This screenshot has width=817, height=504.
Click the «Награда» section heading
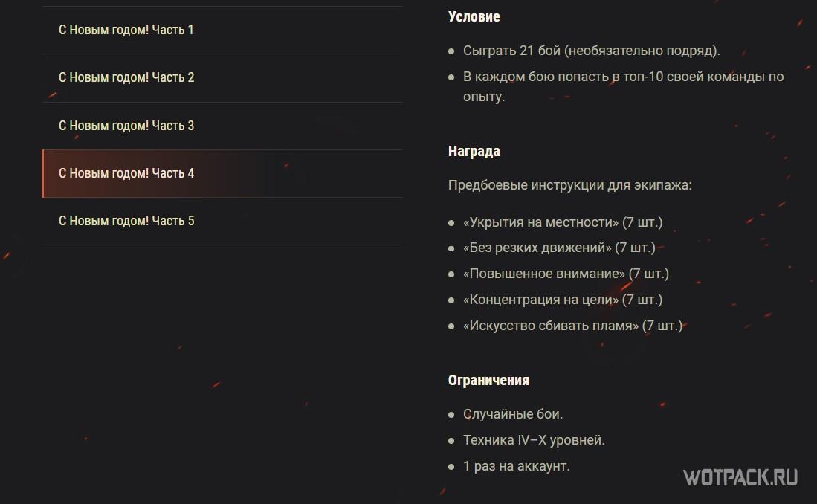[x=474, y=151]
